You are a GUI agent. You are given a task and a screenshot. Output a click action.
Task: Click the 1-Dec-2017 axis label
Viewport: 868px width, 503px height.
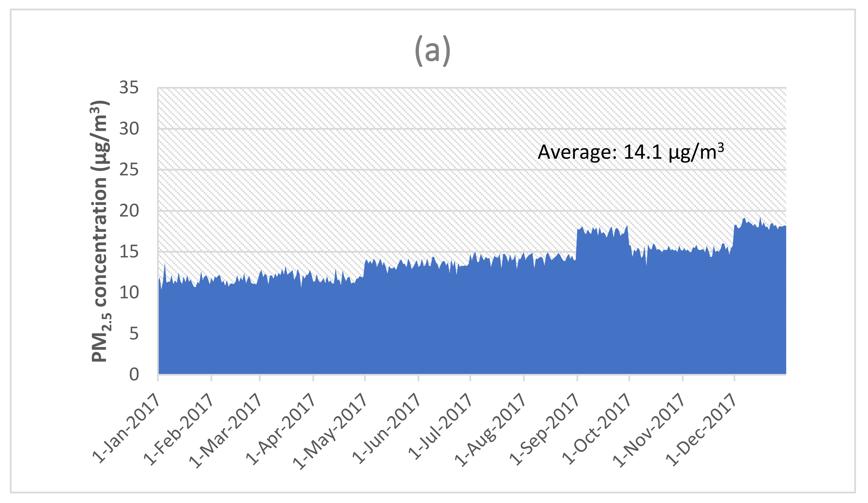(x=701, y=429)
